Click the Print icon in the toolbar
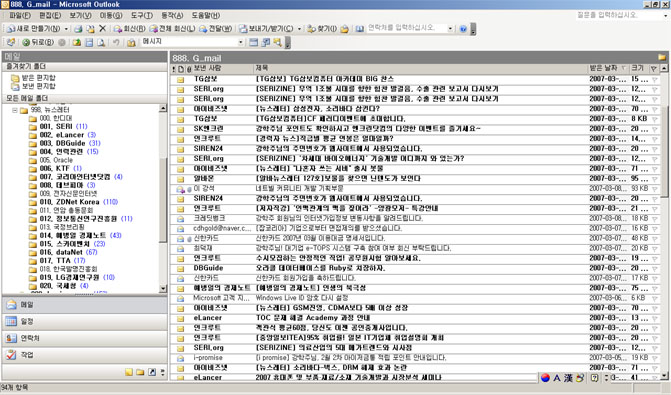This screenshot has width=671, height=395. 78,29
